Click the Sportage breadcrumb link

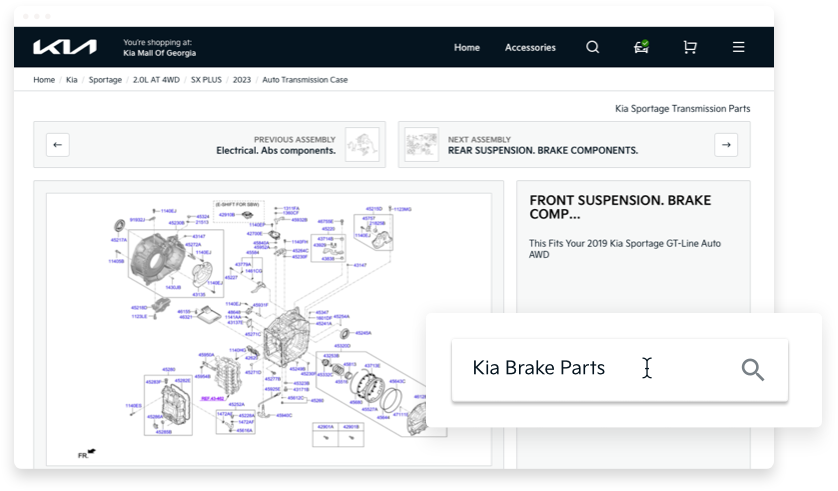pyautogui.click(x=105, y=80)
